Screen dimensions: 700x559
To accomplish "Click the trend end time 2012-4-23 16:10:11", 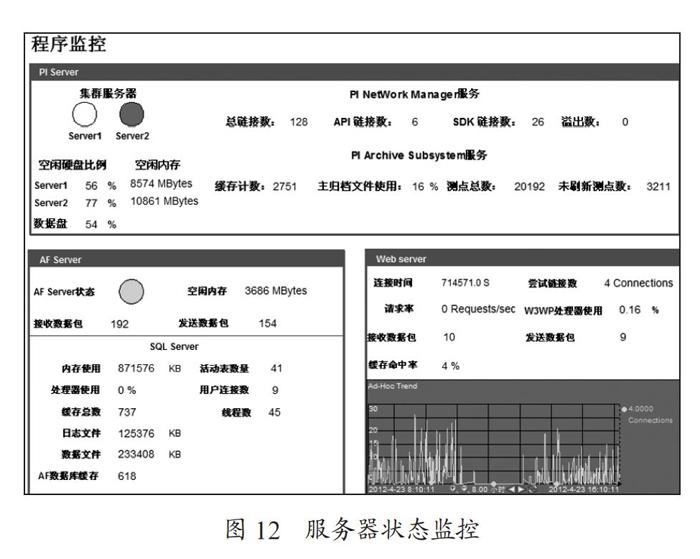I will click(584, 489).
